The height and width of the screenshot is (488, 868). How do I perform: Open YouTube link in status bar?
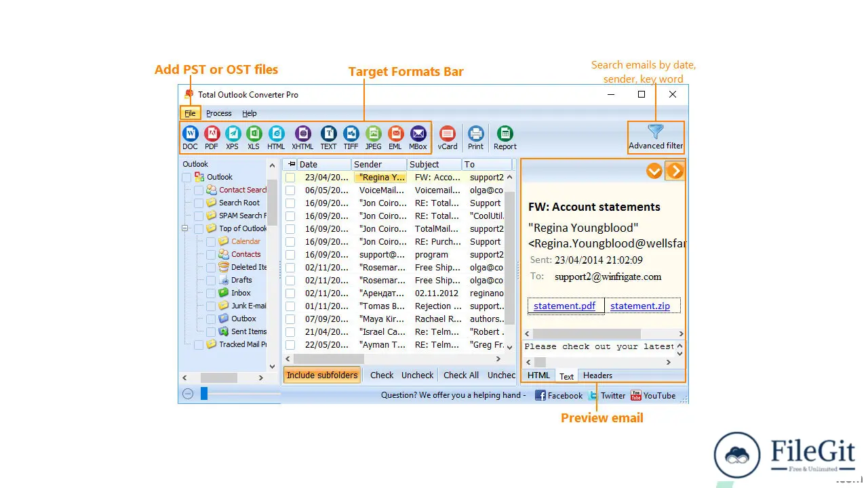point(653,395)
